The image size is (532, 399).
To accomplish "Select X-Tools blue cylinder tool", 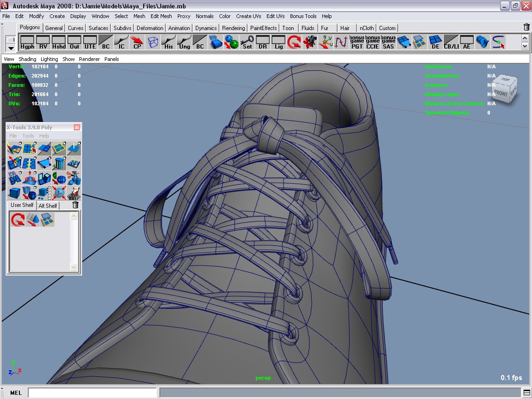I will click(59, 163).
